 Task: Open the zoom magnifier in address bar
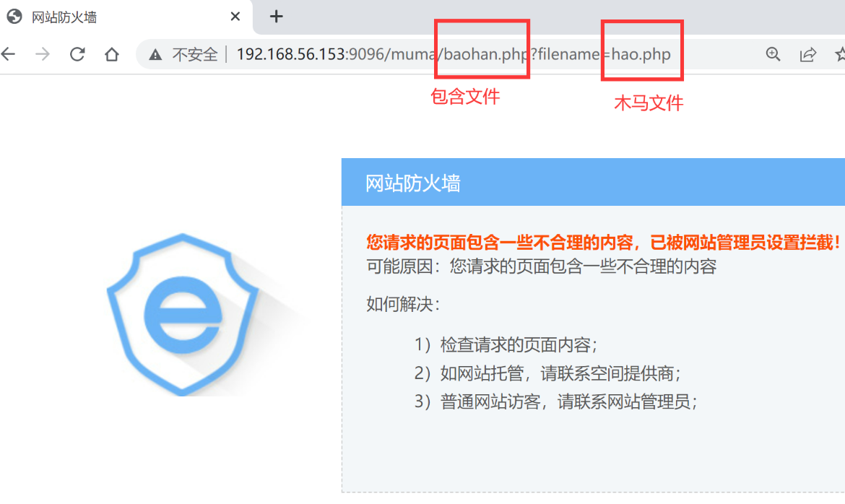[773, 54]
